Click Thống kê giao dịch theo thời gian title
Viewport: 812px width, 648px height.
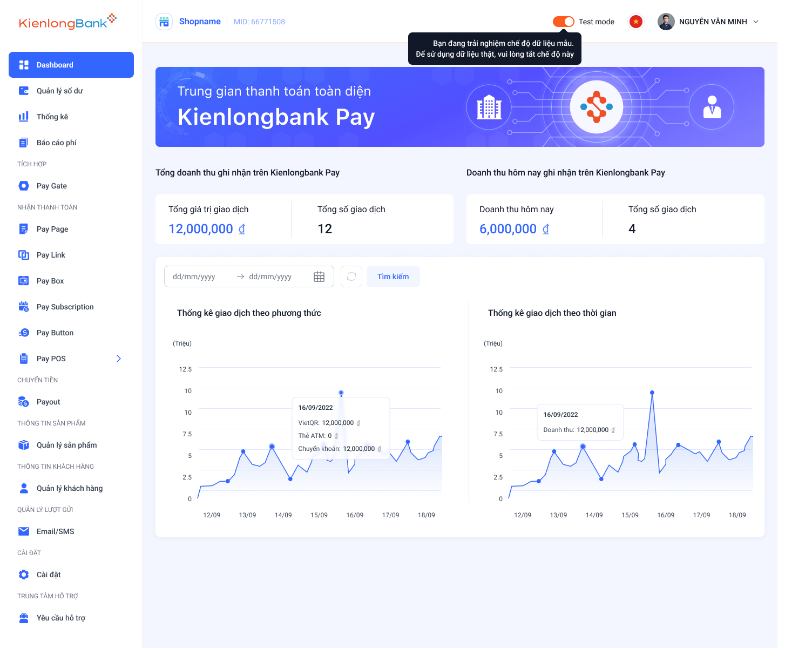pos(552,313)
